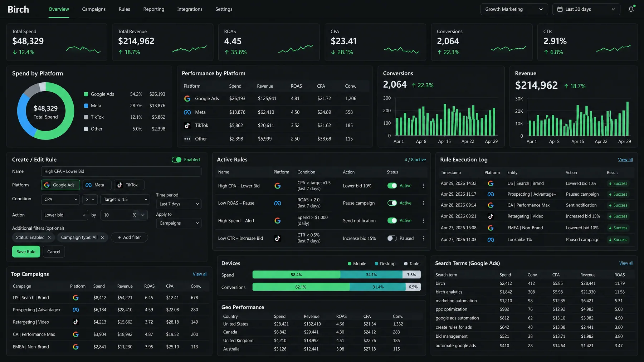Open the Growth Marketing account dropdown

click(514, 9)
